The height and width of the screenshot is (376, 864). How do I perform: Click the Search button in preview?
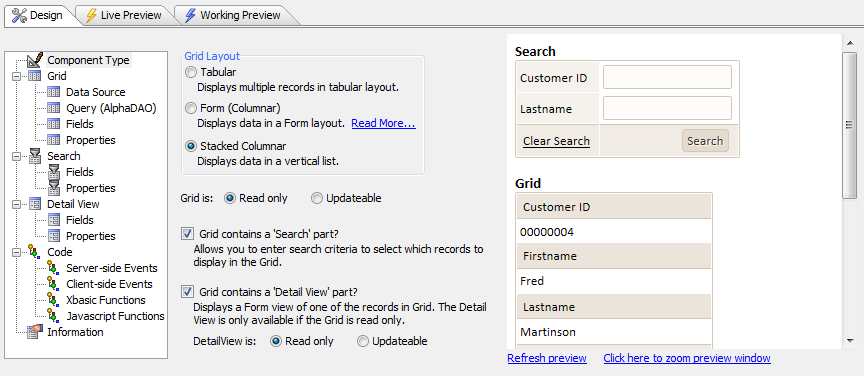point(705,141)
